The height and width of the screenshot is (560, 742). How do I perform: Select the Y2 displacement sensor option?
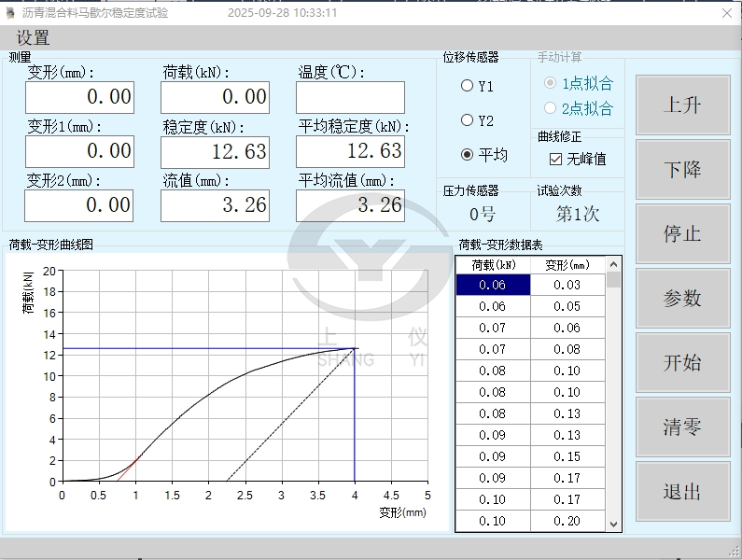[x=468, y=120]
